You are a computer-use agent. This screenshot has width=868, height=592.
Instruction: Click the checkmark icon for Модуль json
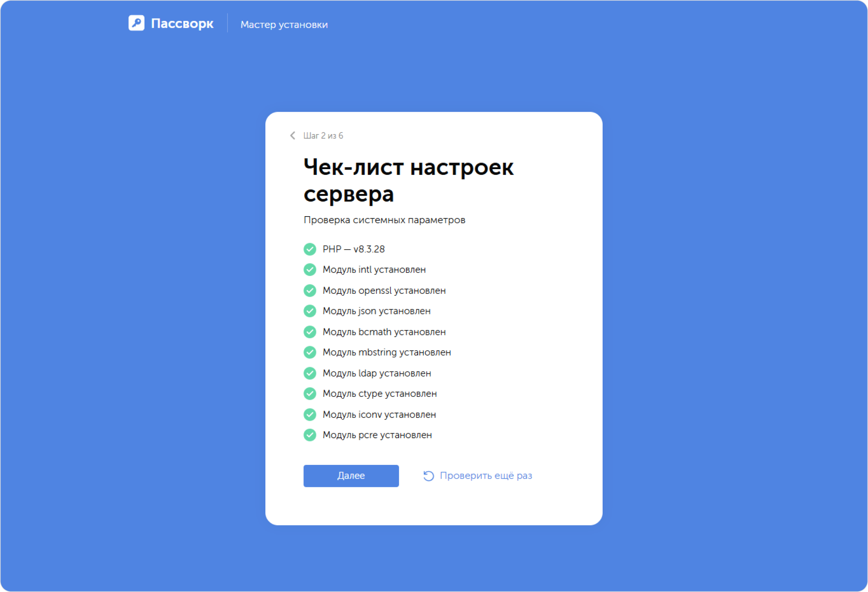click(310, 311)
